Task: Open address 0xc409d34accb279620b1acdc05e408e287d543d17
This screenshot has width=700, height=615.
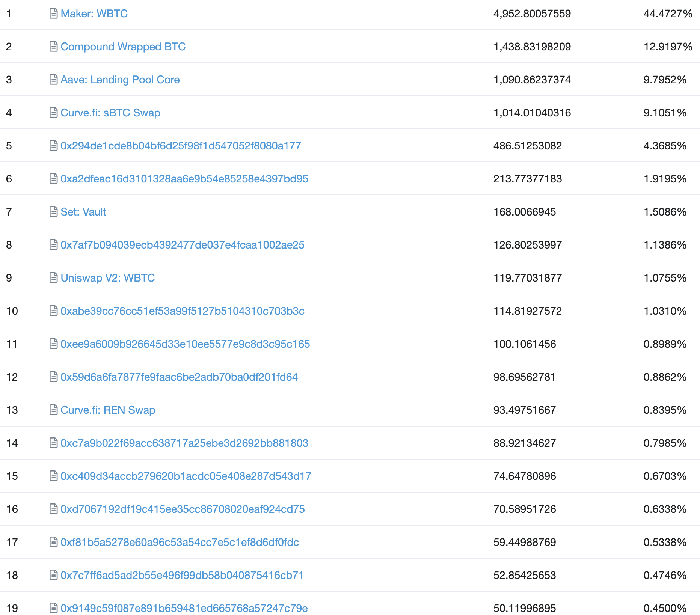Action: 186,476
